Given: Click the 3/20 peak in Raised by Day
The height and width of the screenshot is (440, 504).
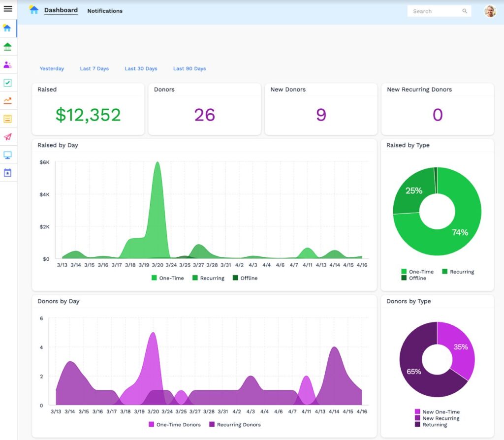Looking at the screenshot, I should [x=157, y=162].
